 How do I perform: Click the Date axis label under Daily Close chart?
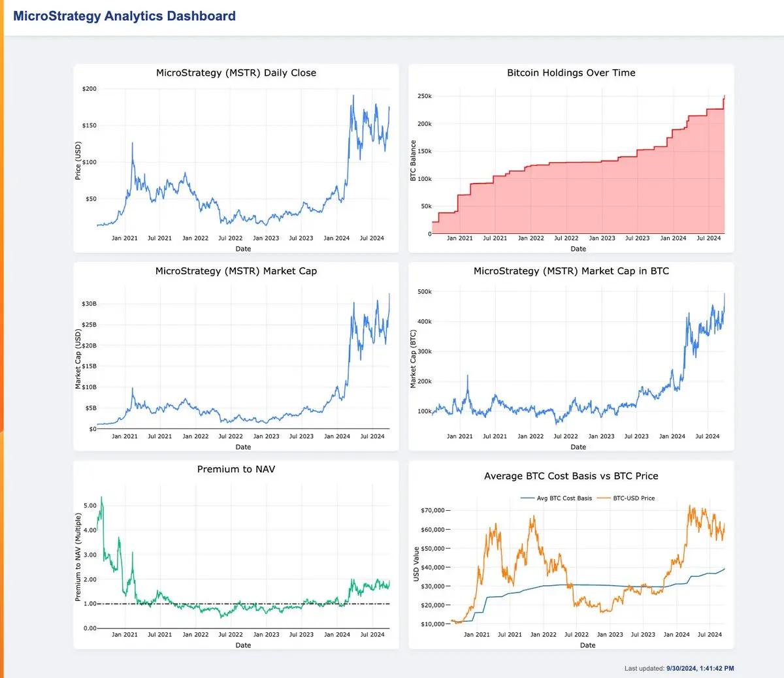(x=243, y=249)
